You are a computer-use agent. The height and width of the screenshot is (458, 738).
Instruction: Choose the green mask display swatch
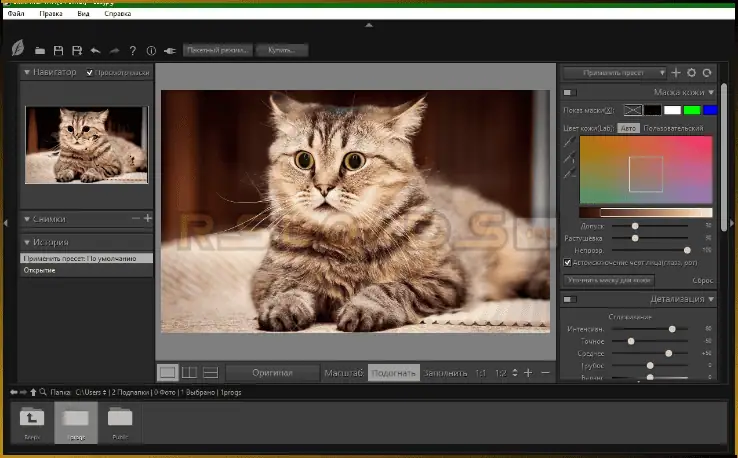[692, 110]
